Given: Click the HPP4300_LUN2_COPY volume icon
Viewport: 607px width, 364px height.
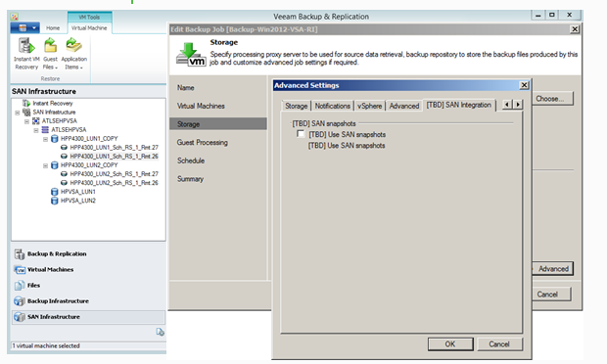Looking at the screenshot, I should tap(55, 165).
